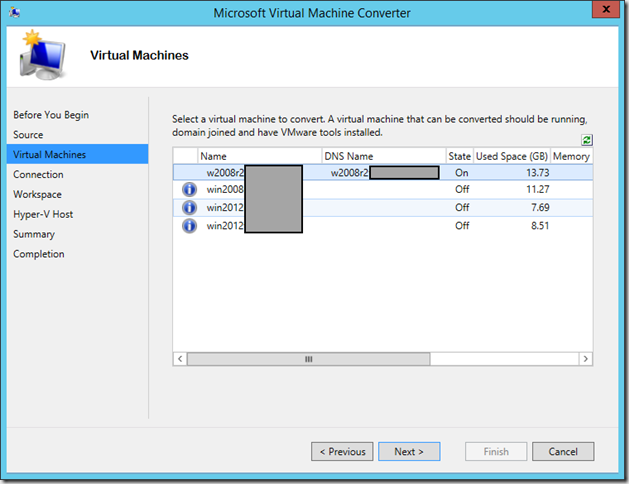Viewport: 629px width, 484px height.
Task: Click the 8.51 used space value
Action: (x=540, y=226)
